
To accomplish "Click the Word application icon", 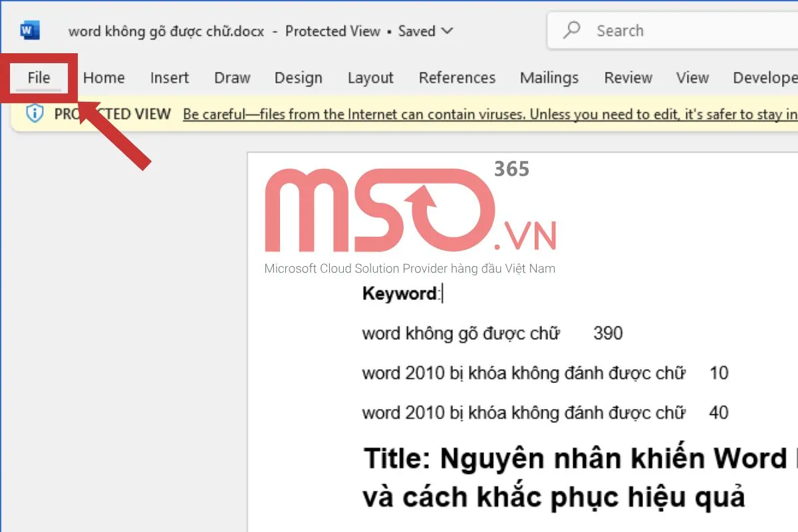I will tap(27, 30).
